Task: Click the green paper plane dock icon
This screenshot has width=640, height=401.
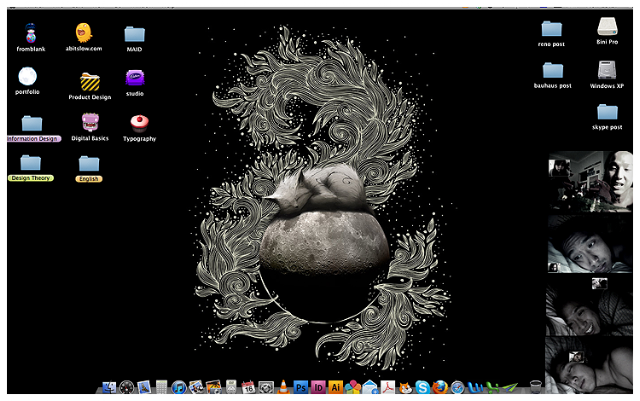Action: tap(510, 387)
